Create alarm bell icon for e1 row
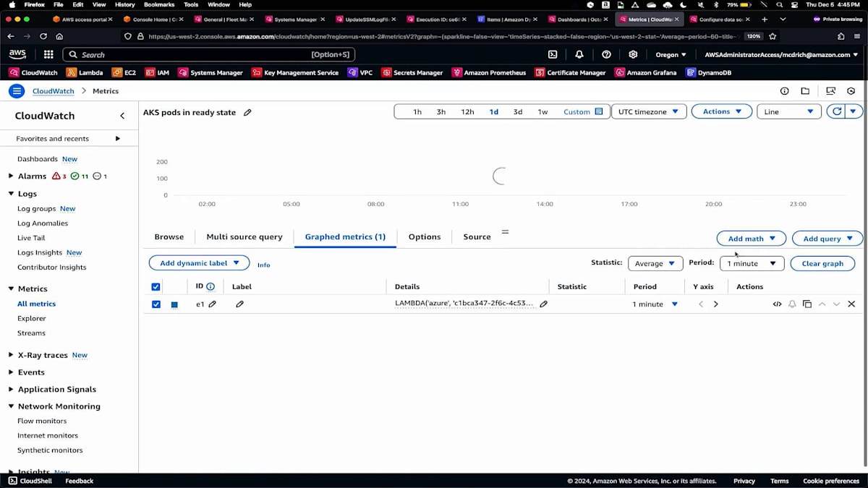The width and height of the screenshot is (868, 488). (792, 304)
